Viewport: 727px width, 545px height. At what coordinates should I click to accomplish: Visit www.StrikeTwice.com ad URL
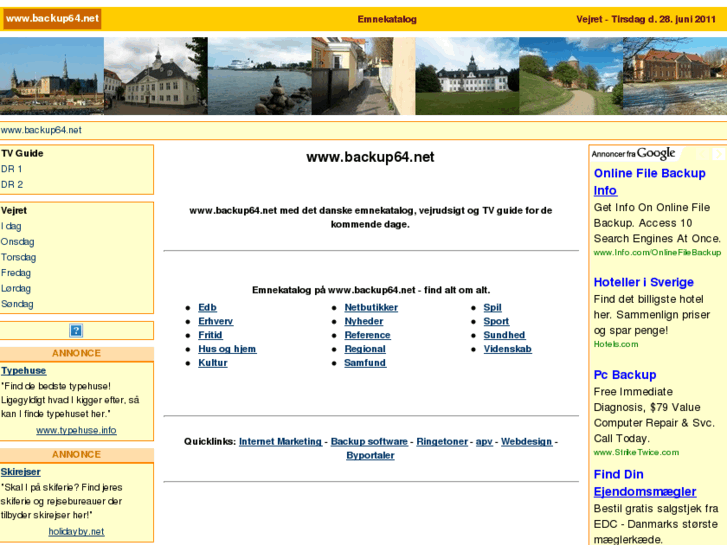point(636,453)
